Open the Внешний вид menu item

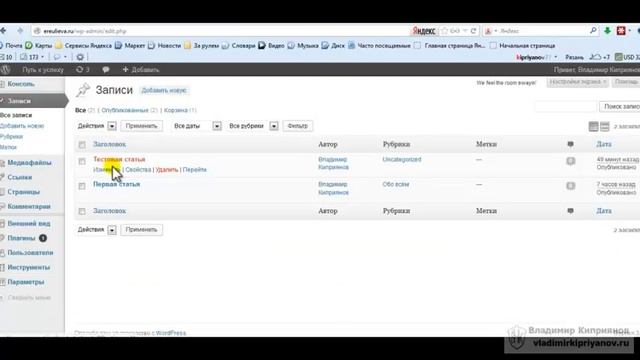pos(29,224)
